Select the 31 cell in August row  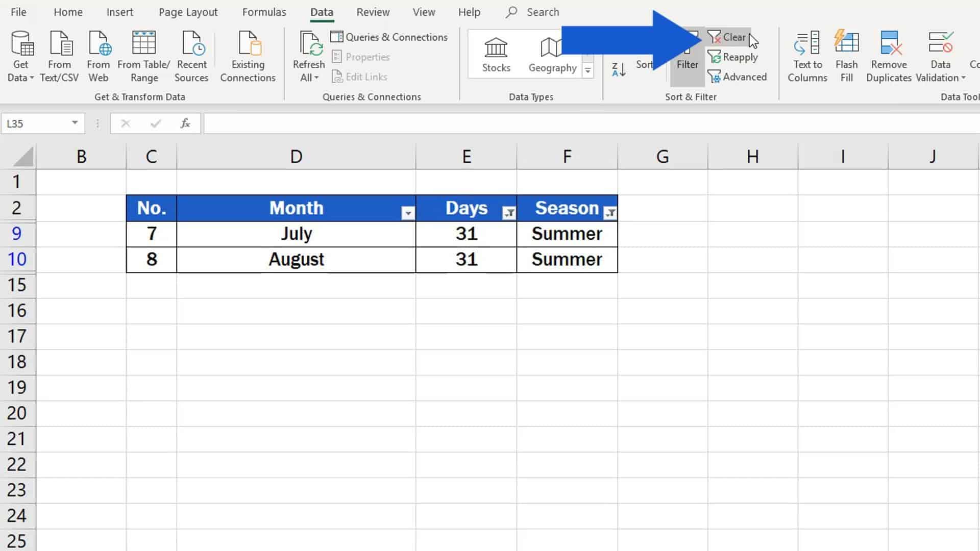click(x=466, y=259)
